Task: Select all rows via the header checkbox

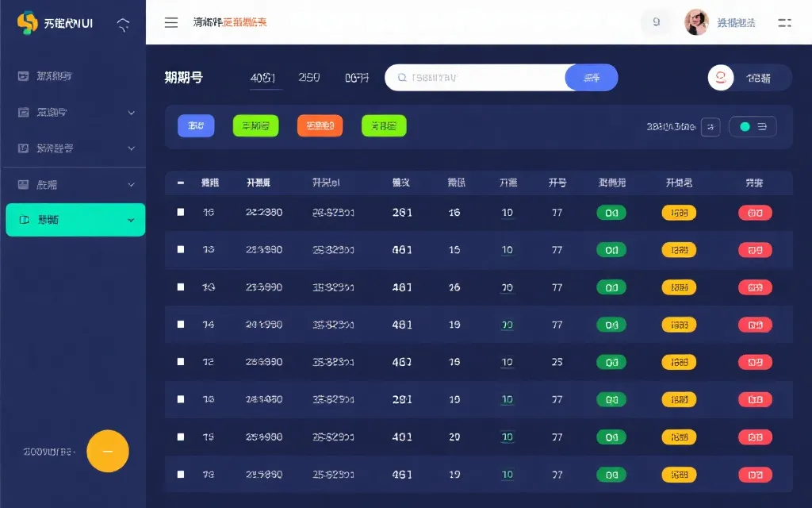Action: 180,183
